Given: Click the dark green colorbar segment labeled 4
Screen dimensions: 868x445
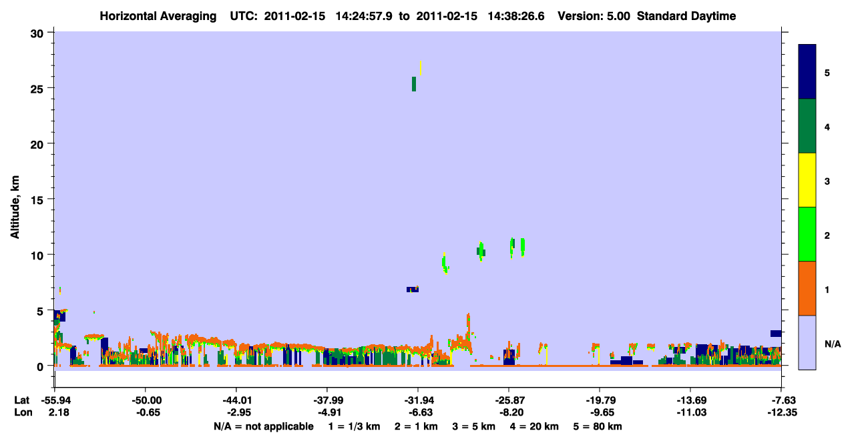Looking at the screenshot, I should pos(807,126).
